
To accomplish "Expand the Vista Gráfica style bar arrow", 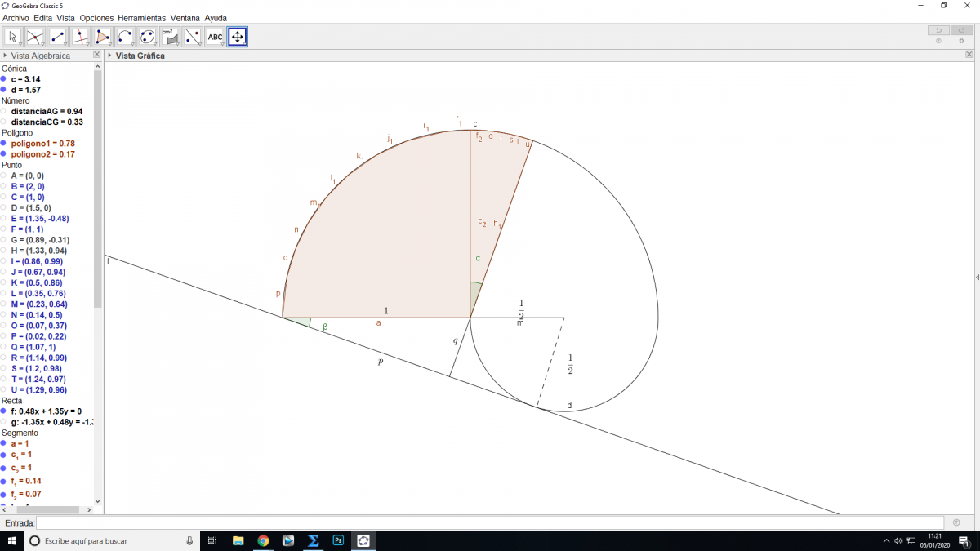I will point(109,56).
